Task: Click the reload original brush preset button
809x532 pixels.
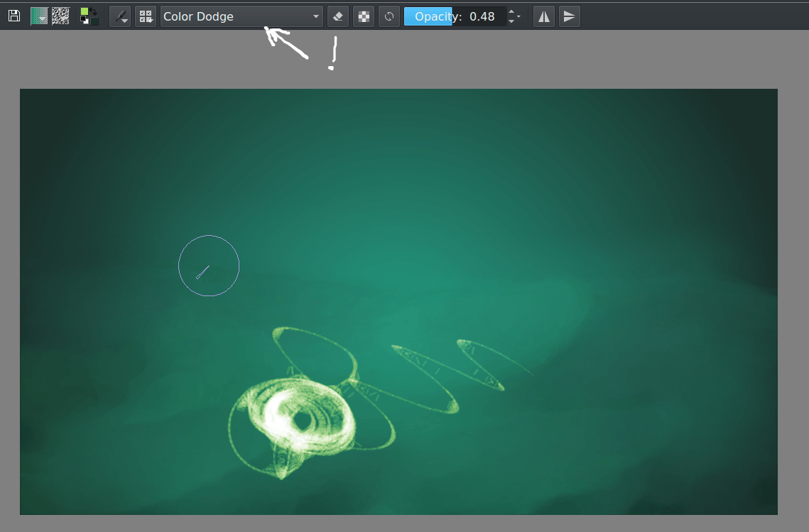Action: (389, 16)
